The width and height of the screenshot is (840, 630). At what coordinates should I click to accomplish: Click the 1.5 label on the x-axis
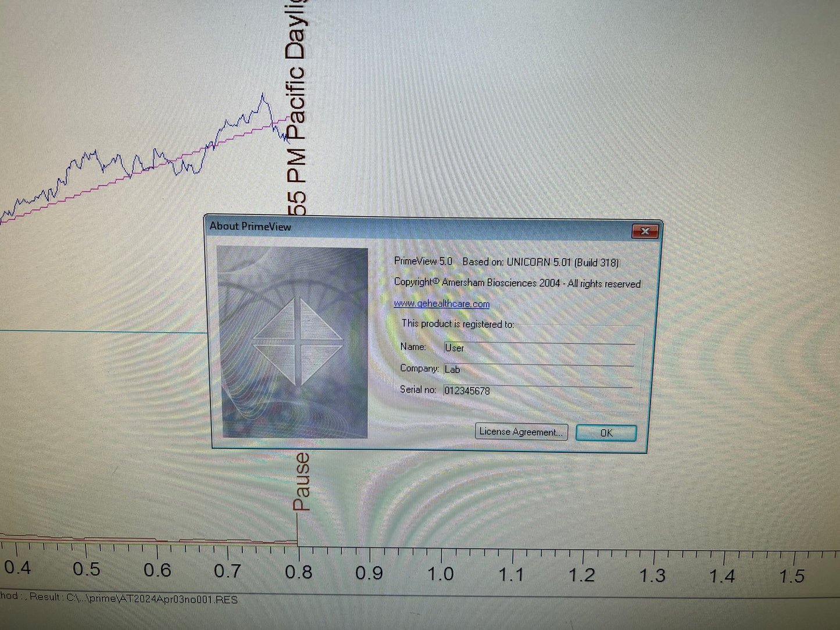click(791, 577)
